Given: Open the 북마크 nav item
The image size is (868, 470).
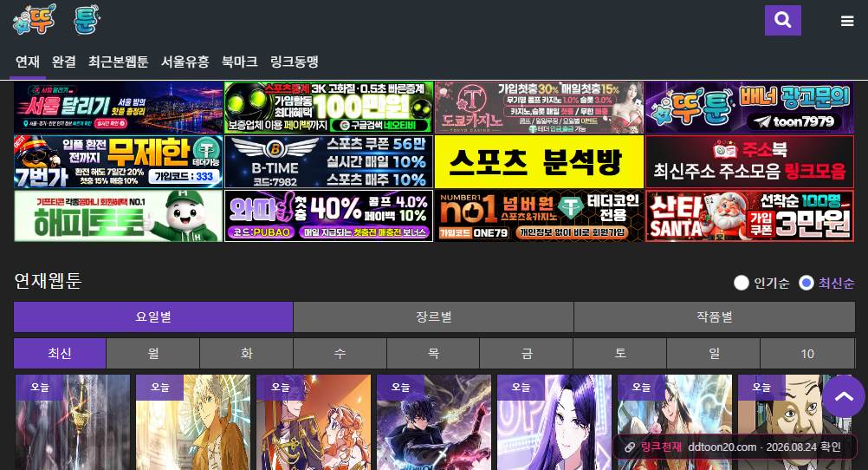Looking at the screenshot, I should 240,62.
